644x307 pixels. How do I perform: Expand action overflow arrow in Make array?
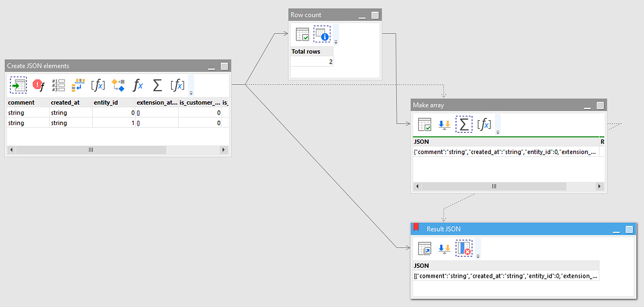coord(498,133)
